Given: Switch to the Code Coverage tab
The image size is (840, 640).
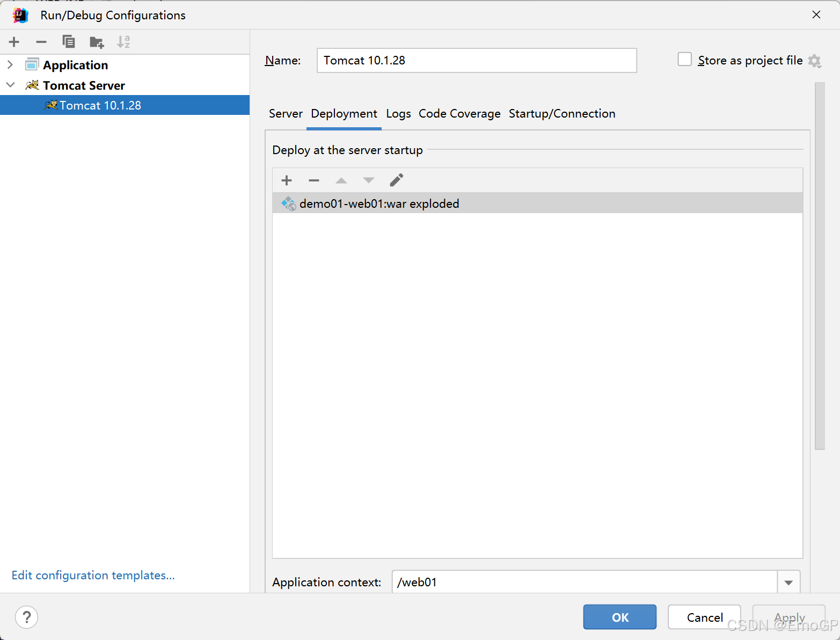Looking at the screenshot, I should click(459, 114).
